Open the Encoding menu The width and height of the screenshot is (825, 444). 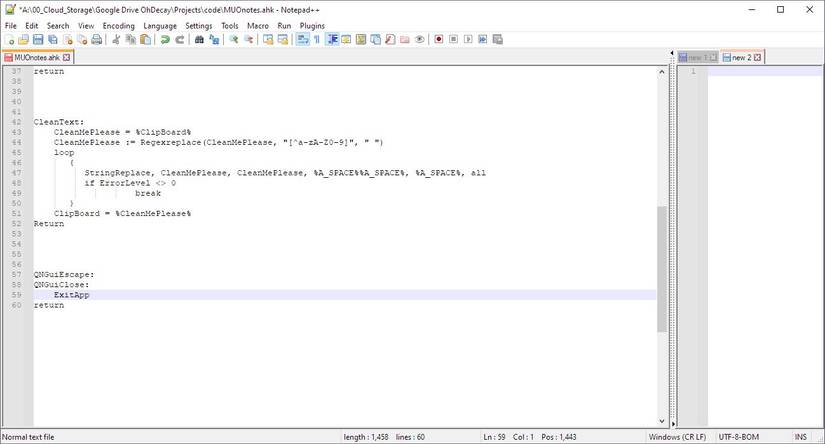[118, 26]
